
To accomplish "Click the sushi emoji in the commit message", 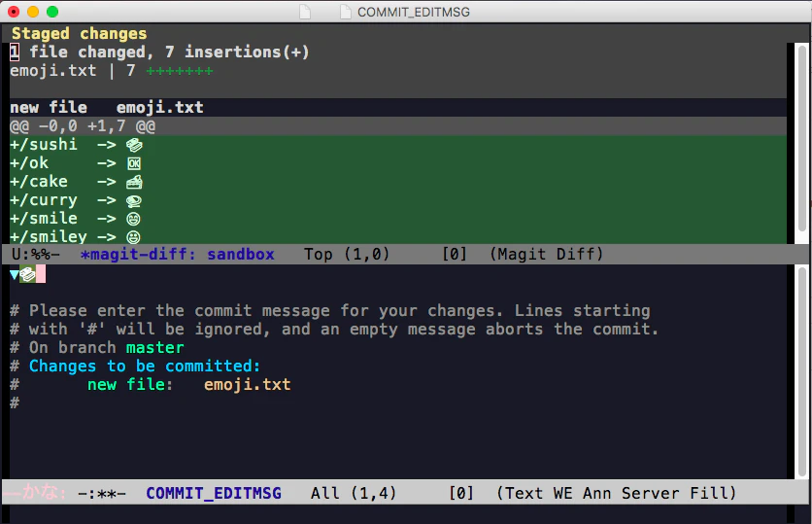I will pyautogui.click(x=27, y=274).
